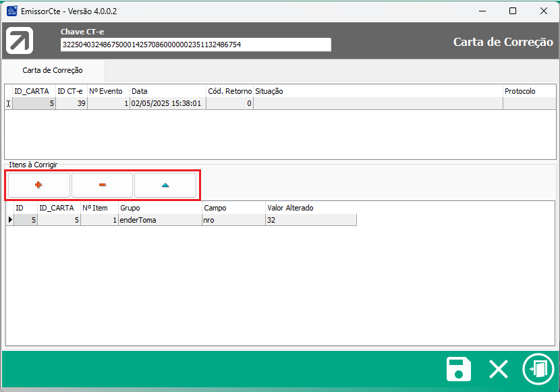This screenshot has width=560, height=392.
Task: Click inside the Chave CT-e field
Action: (196, 45)
